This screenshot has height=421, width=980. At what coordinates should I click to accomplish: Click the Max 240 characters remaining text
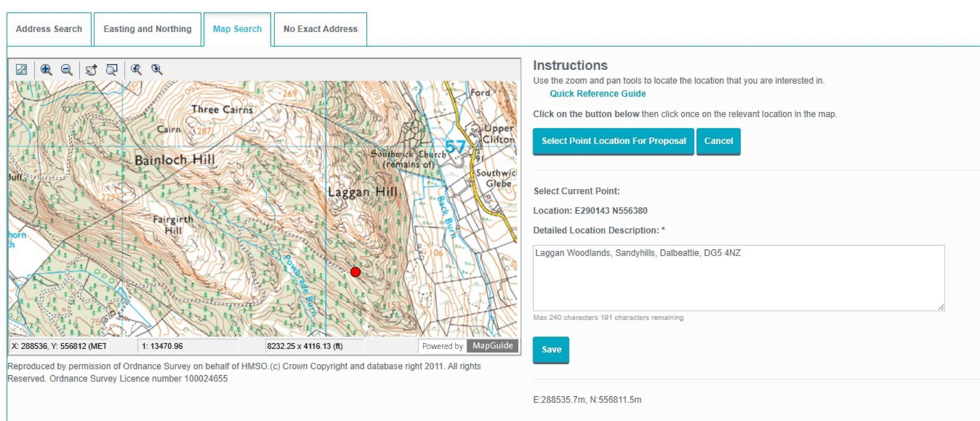(x=608, y=318)
